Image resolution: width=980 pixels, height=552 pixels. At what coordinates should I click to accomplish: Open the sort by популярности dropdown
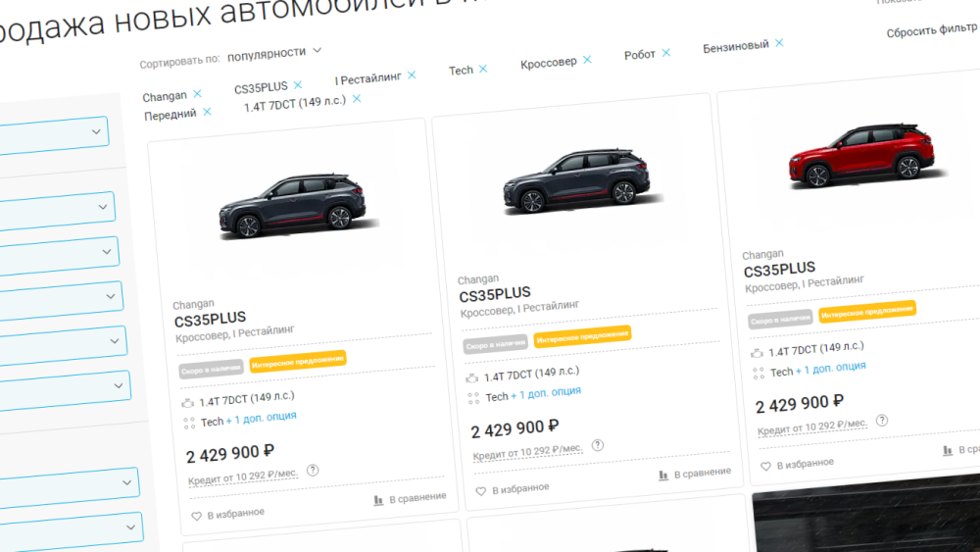pos(274,52)
